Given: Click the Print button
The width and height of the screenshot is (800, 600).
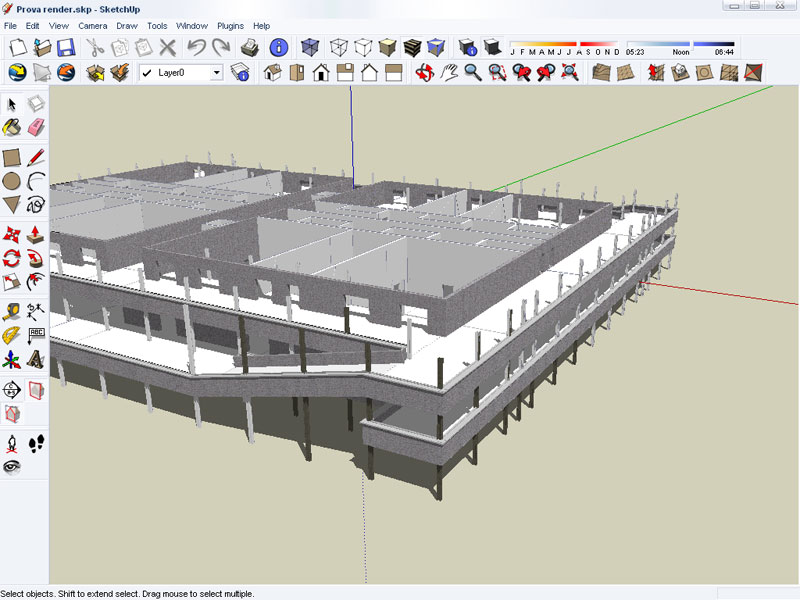Looking at the screenshot, I should tap(250, 47).
